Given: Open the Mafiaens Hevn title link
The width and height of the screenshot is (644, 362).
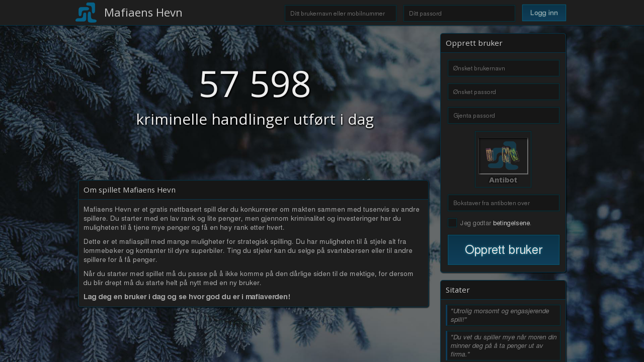Looking at the screenshot, I should 143,13.
